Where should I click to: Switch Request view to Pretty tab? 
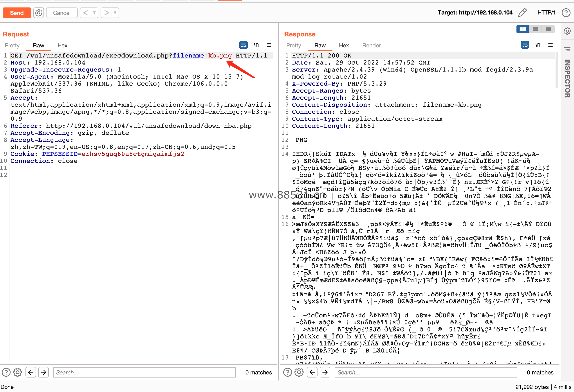coord(12,45)
